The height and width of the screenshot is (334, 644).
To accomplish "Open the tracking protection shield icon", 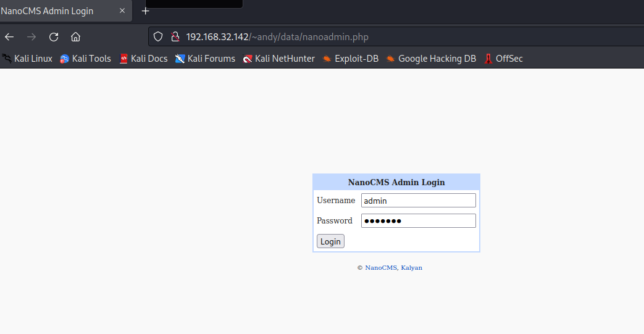I will coord(158,36).
